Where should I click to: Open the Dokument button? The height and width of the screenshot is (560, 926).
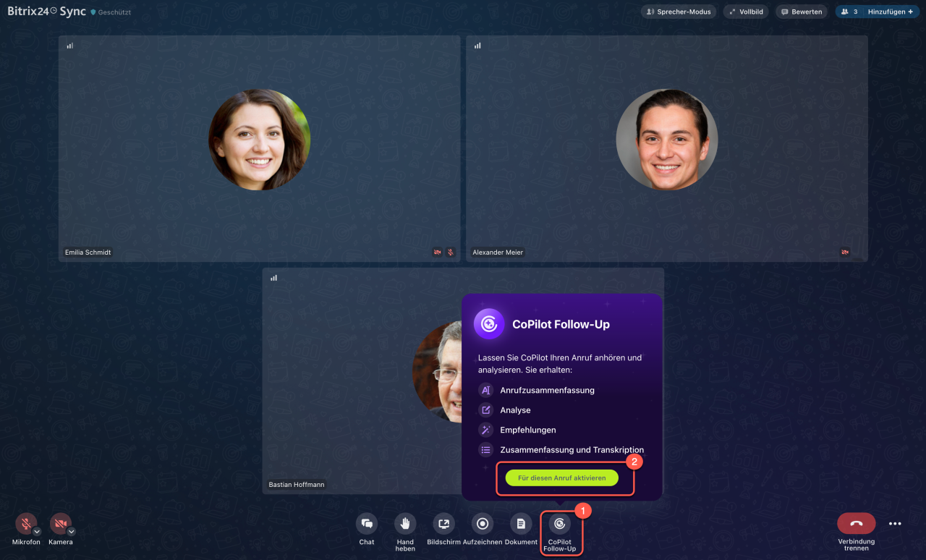coord(521,524)
